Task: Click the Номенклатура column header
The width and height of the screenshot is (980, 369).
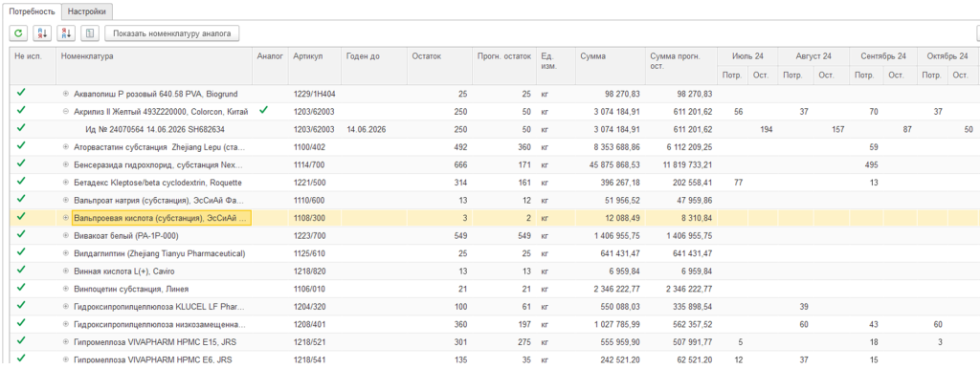Action: point(154,66)
